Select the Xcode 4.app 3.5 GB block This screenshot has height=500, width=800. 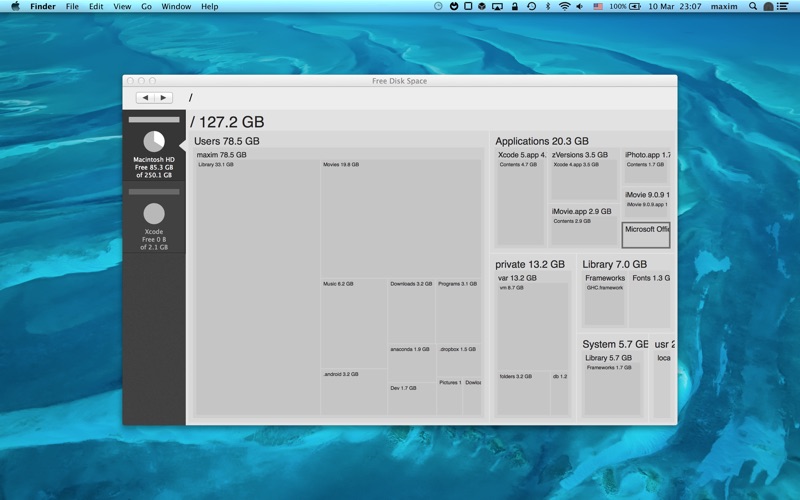coord(584,180)
